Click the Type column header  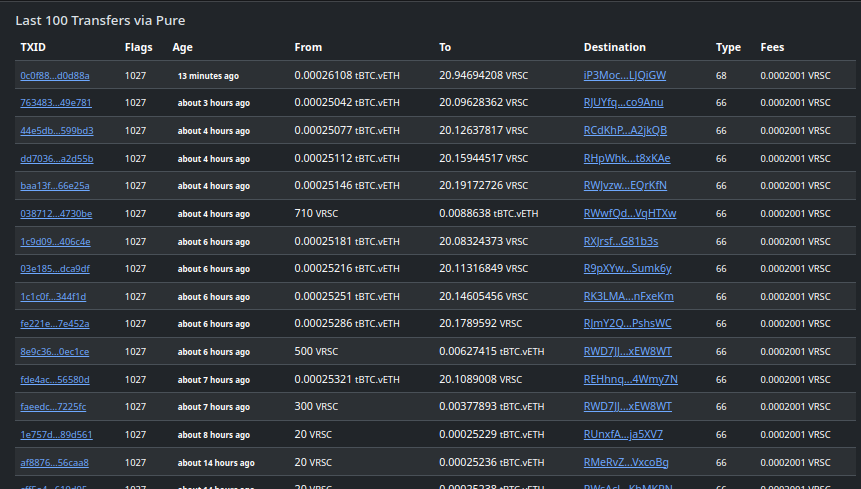(x=728, y=47)
